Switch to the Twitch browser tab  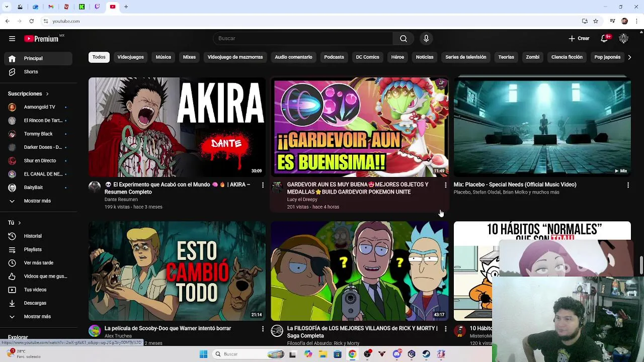[x=97, y=7]
